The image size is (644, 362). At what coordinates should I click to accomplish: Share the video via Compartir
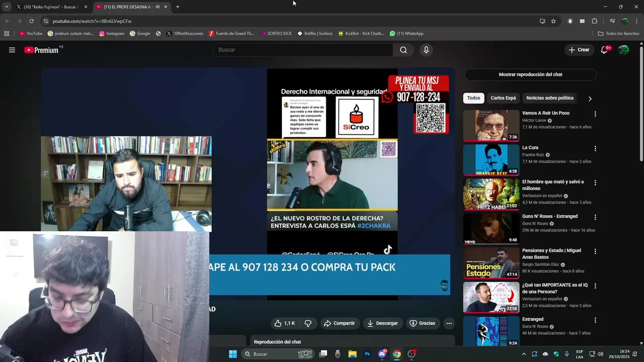click(x=340, y=323)
